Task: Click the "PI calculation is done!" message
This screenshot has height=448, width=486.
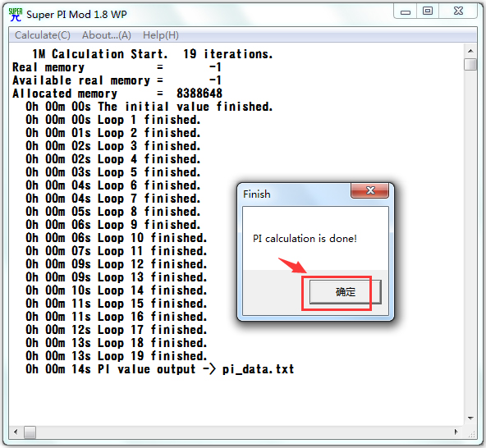Action: click(x=305, y=239)
